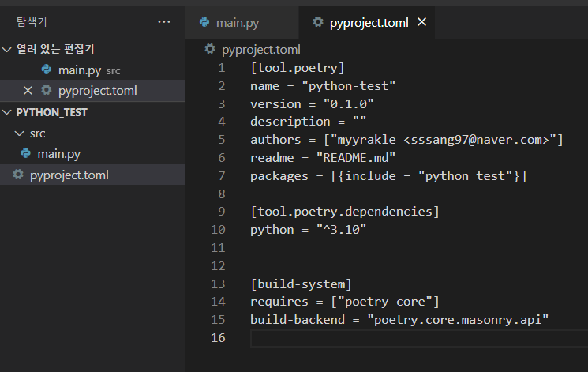
Task: Click Python icon of main.py in open editors
Action: 47,70
